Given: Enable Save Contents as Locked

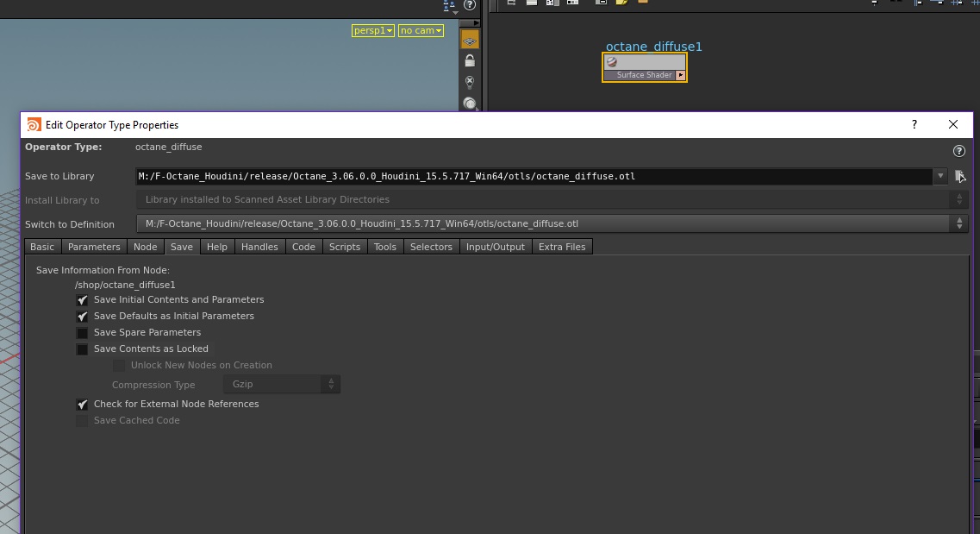Looking at the screenshot, I should click(x=82, y=349).
